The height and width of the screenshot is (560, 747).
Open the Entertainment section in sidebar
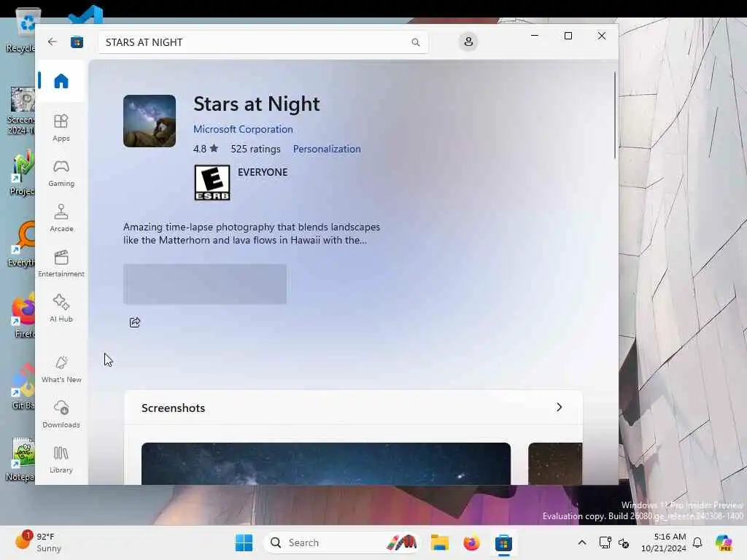[x=61, y=263]
